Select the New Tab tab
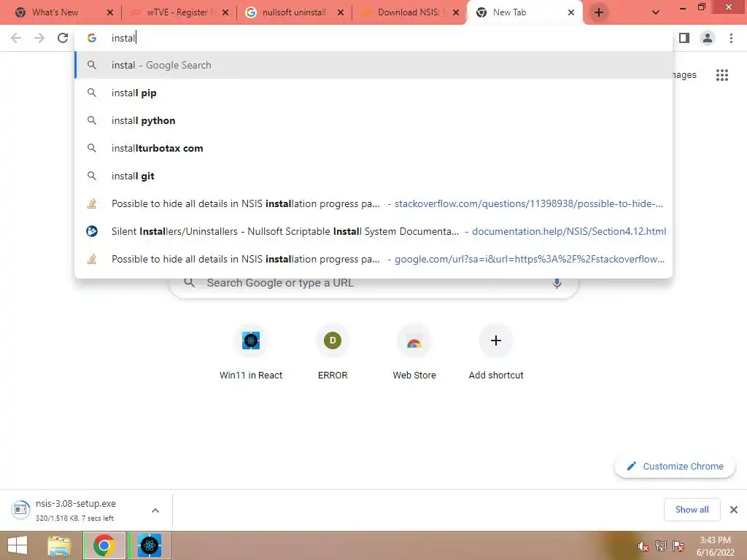The width and height of the screenshot is (747, 560). pos(523,12)
